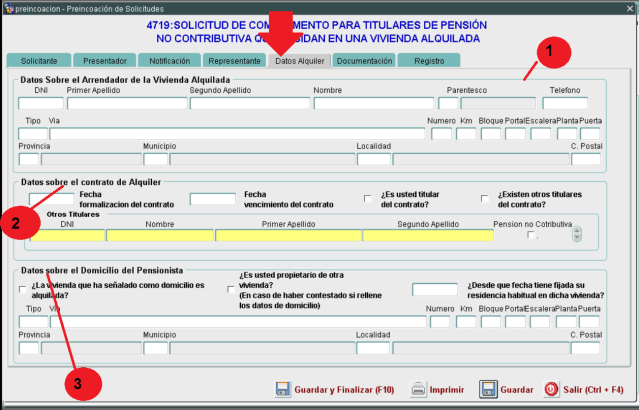Click the yellow Otros Titulares Primer Apellido field
Screen dimensions: 639x410
point(289,235)
